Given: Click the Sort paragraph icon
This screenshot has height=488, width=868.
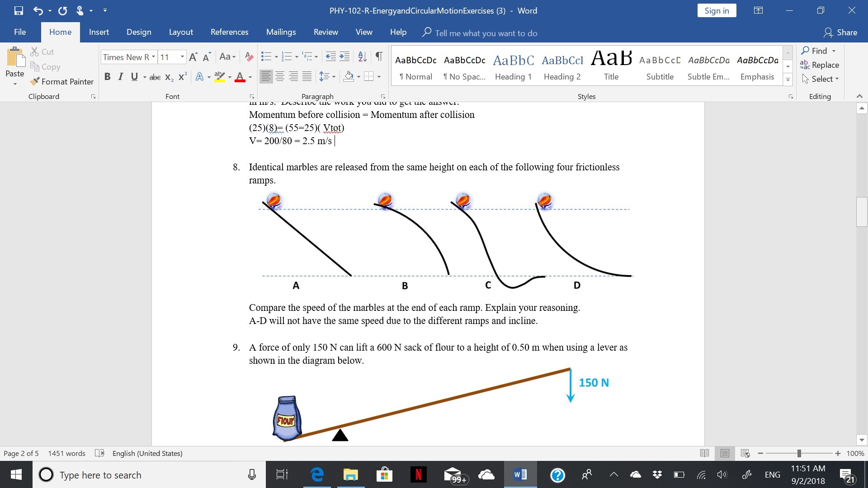Looking at the screenshot, I should 362,56.
